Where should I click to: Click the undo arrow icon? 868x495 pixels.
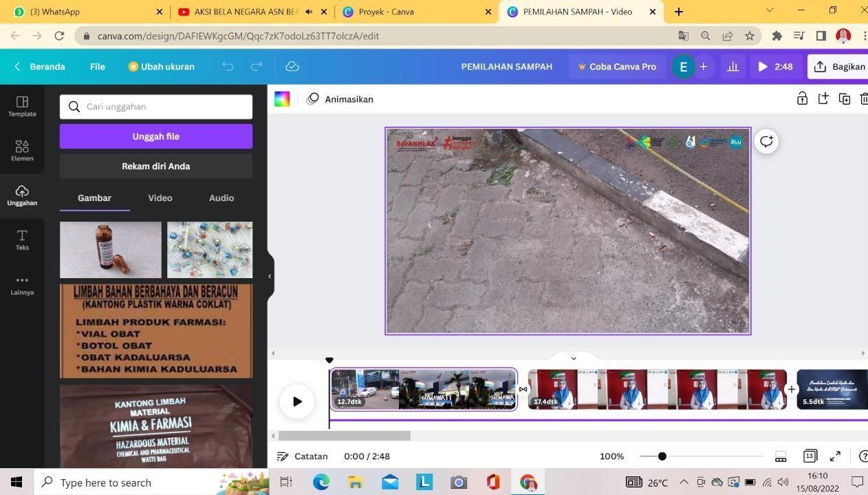[228, 67]
